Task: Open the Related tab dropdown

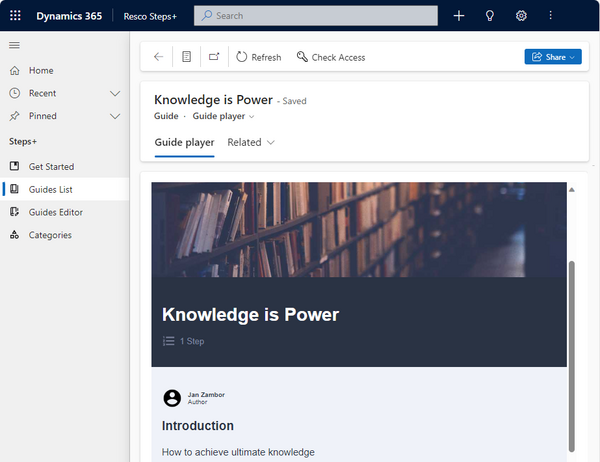Action: click(251, 143)
